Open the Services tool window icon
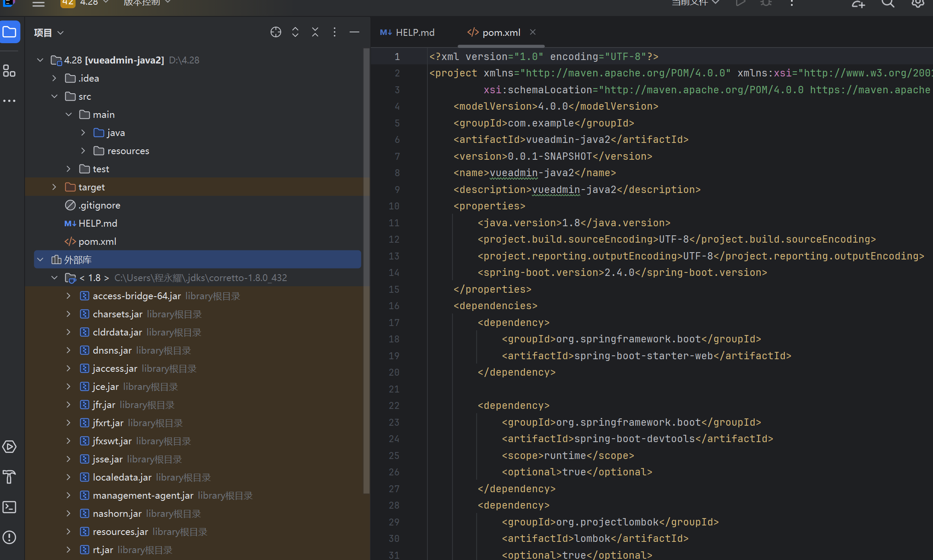Screen dimensions: 933x560 tap(9, 446)
